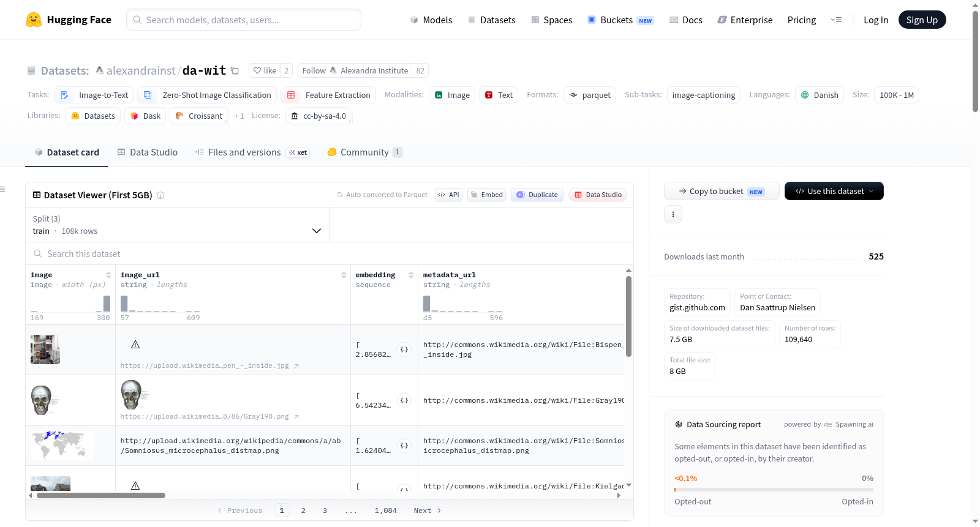Viewport: 980px width, 527px height.
Task: Like the da-wit dataset
Action: click(265, 70)
